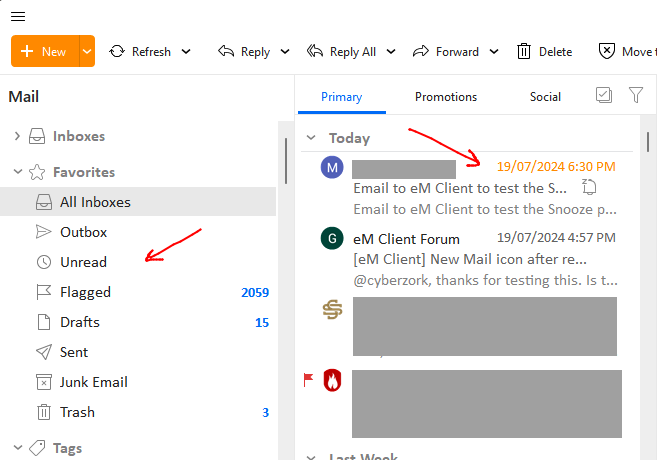Viewport: 657px width, 460px height.
Task: Open the Reply All dropdown arrow
Action: point(391,52)
